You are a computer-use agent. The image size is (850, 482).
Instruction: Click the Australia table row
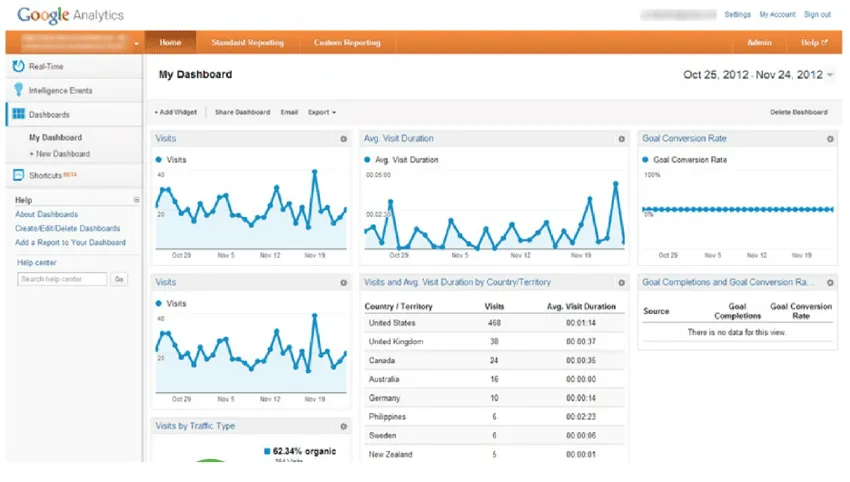[494, 380]
